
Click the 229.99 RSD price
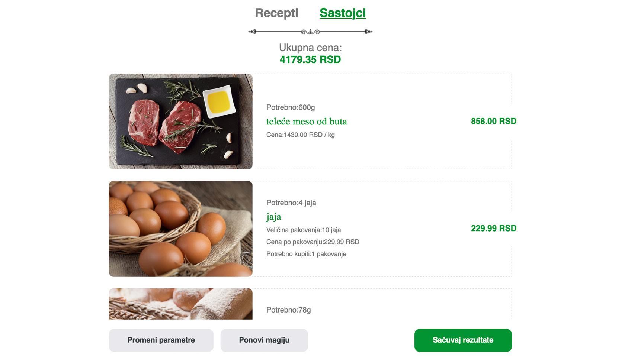493,228
